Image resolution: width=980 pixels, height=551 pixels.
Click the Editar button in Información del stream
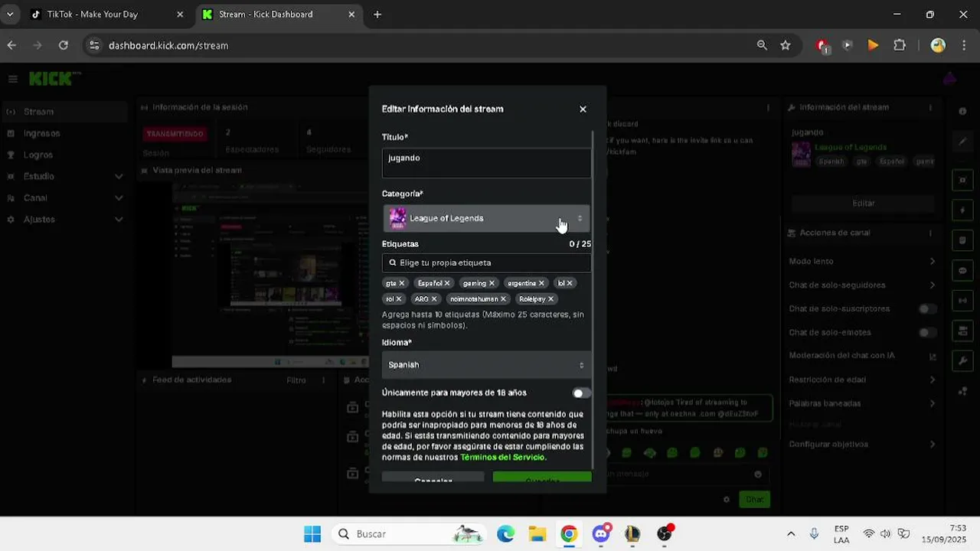click(x=864, y=204)
